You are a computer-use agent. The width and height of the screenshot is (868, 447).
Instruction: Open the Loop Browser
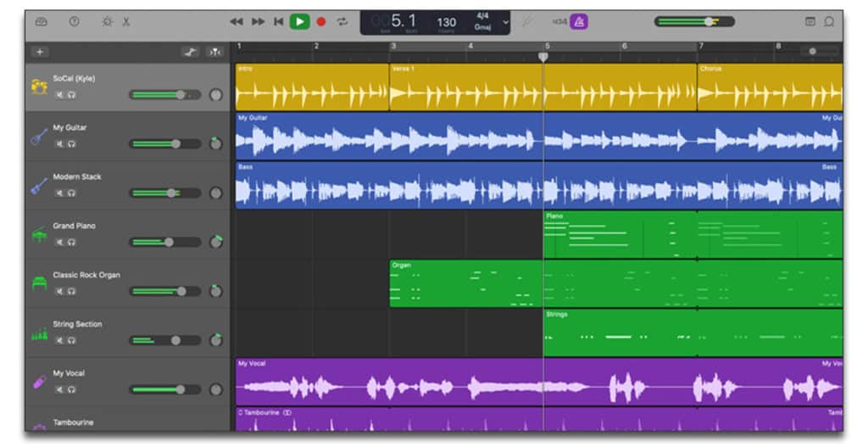coord(829,21)
